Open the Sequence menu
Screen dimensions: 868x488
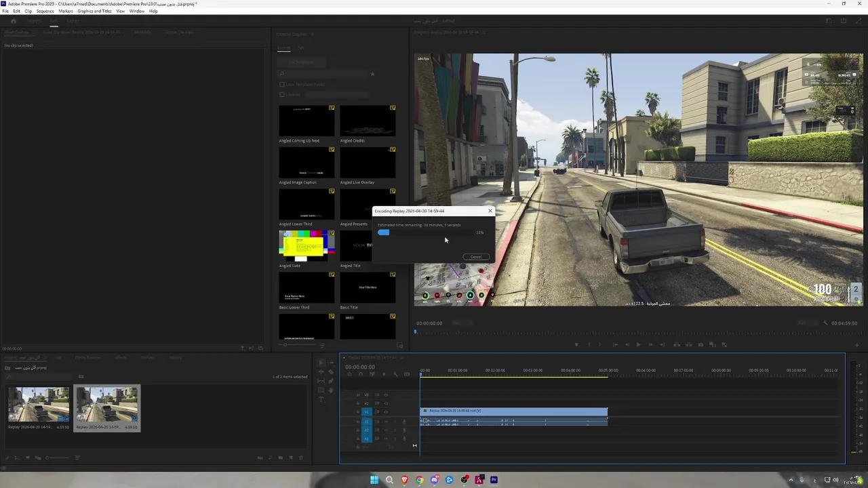(45, 11)
